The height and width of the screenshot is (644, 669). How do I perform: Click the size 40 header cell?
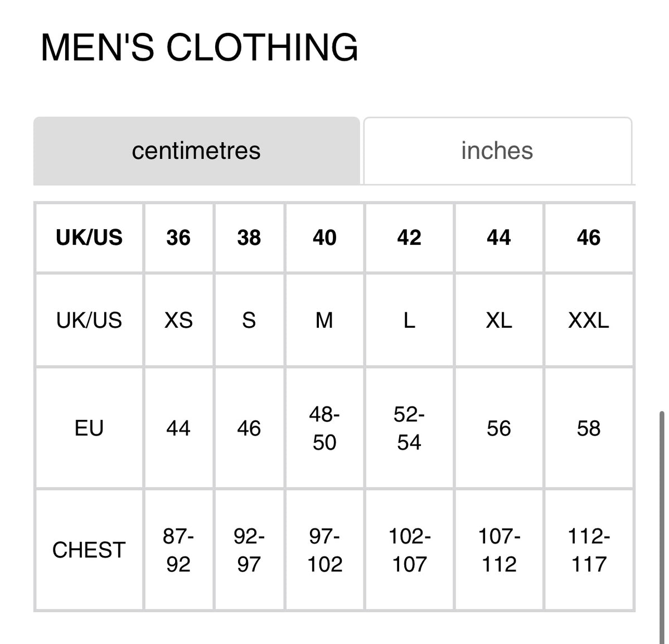324,238
